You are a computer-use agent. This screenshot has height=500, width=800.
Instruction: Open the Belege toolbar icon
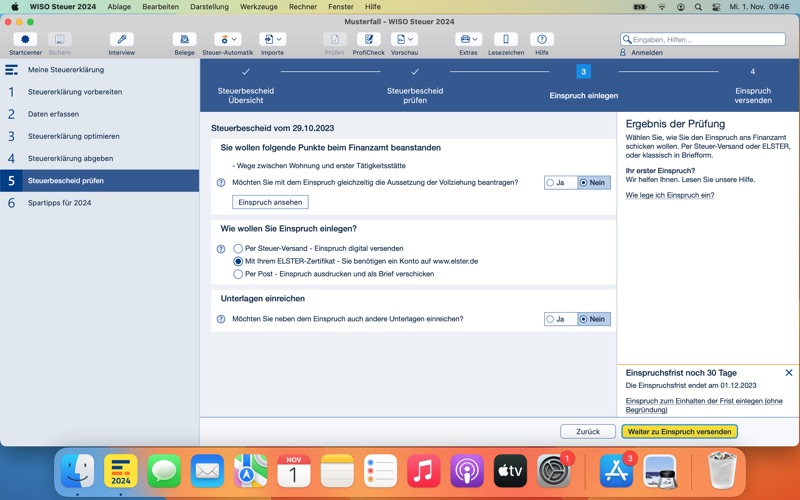tap(184, 39)
